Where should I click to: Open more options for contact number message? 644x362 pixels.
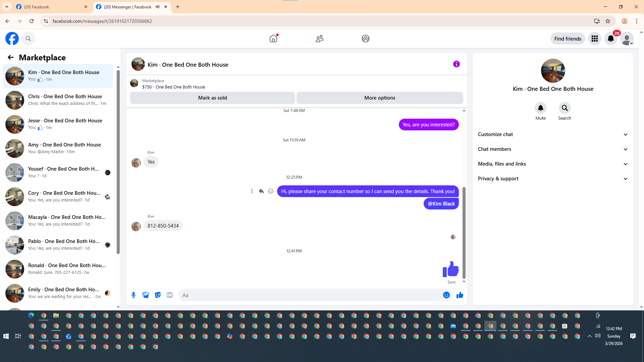click(252, 191)
